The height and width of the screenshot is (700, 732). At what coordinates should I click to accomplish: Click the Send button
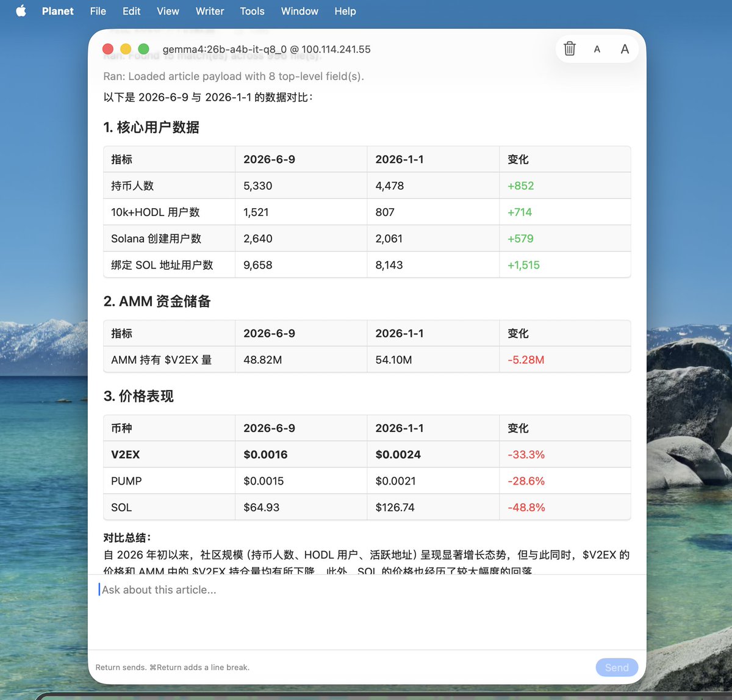[617, 667]
